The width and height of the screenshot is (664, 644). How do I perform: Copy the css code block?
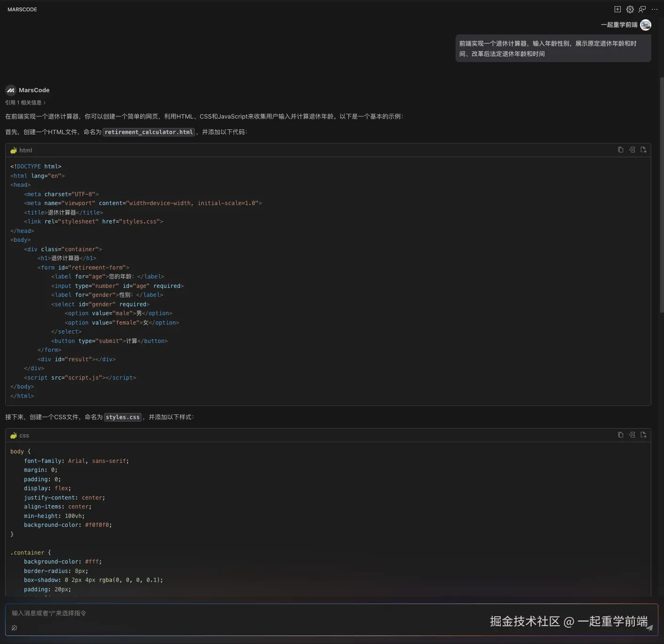tap(621, 435)
